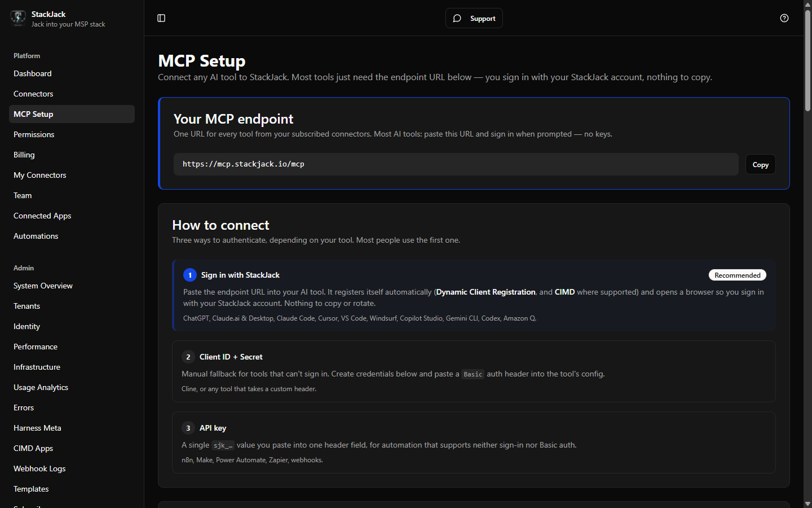Click the MCP Setup page title
The height and width of the screenshot is (508, 812).
(202, 60)
